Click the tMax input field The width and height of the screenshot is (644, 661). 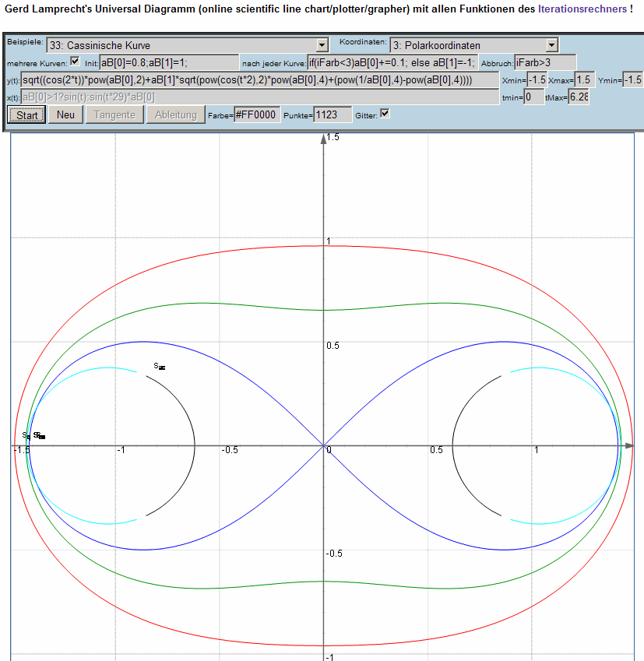click(x=579, y=97)
